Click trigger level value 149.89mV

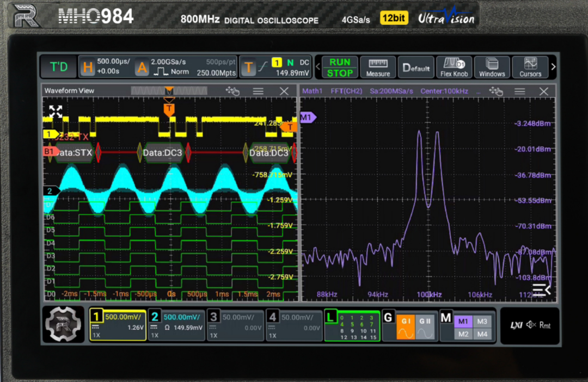tap(292, 73)
